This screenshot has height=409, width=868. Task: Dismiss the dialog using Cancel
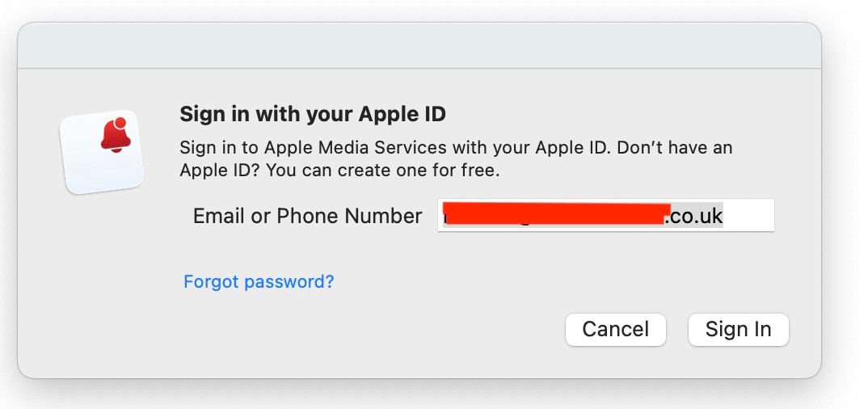coord(615,330)
